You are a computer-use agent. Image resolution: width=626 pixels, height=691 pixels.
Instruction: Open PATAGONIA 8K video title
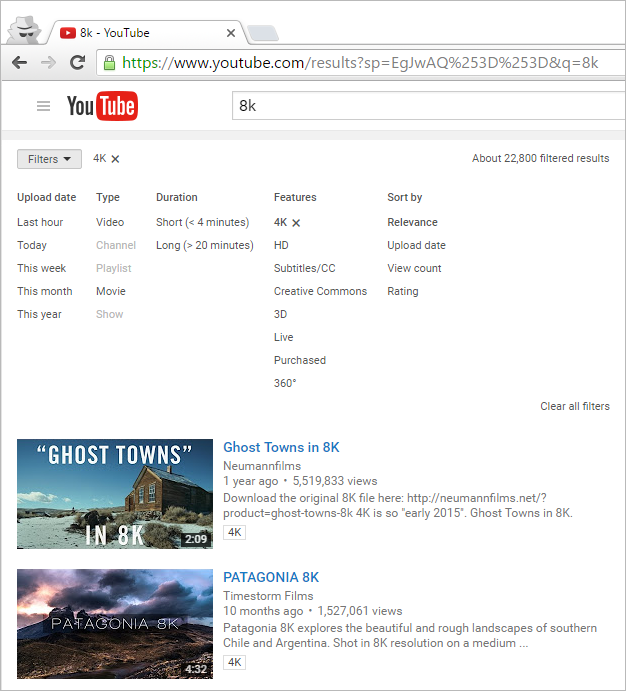[x=271, y=577]
